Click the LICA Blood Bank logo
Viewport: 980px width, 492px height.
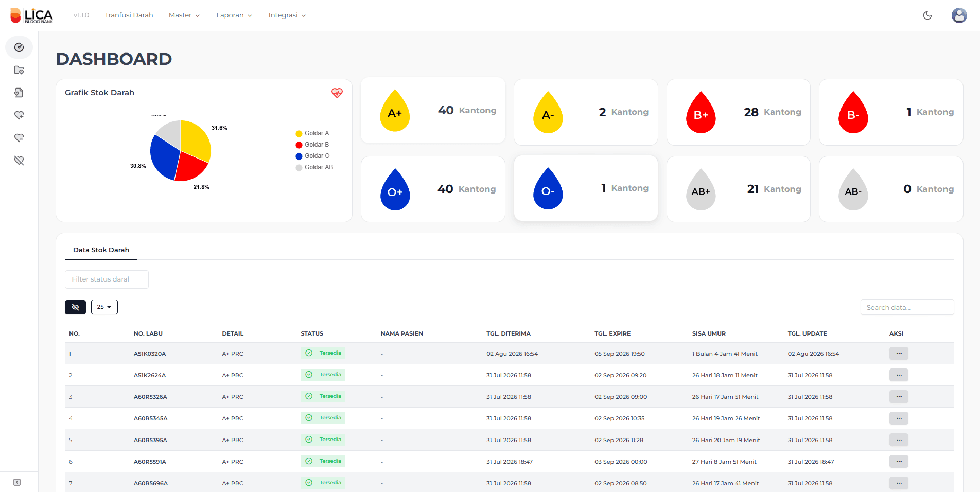coord(32,15)
